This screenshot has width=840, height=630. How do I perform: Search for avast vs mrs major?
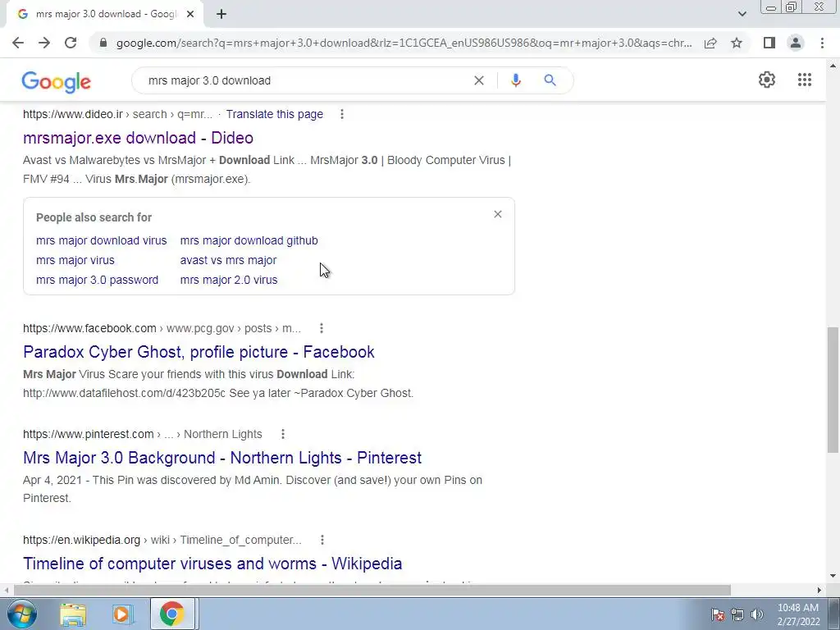click(228, 260)
